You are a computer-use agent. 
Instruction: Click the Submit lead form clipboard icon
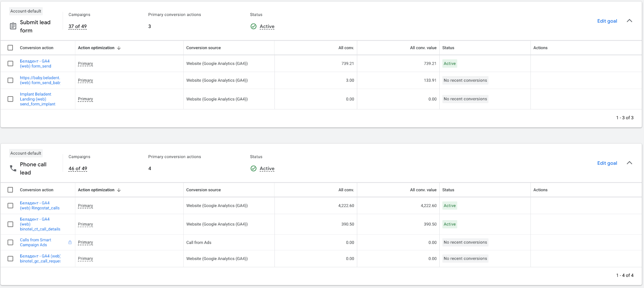[x=13, y=26]
